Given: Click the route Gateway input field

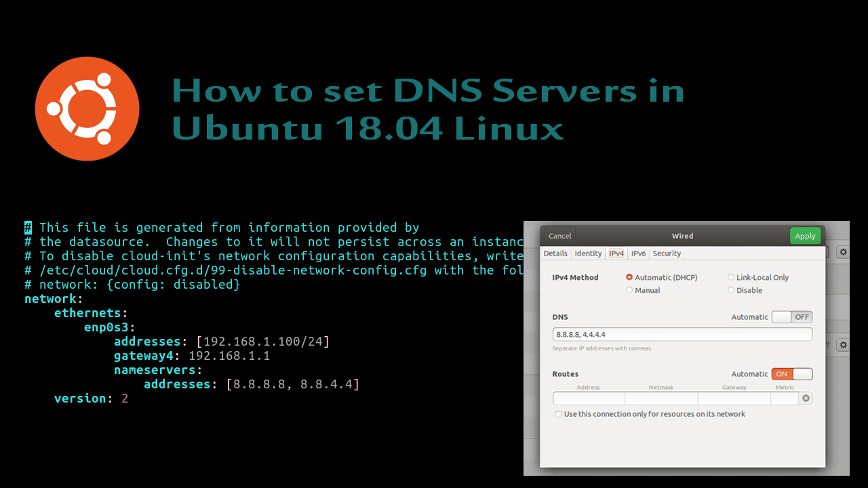Looking at the screenshot, I should click(x=734, y=399).
